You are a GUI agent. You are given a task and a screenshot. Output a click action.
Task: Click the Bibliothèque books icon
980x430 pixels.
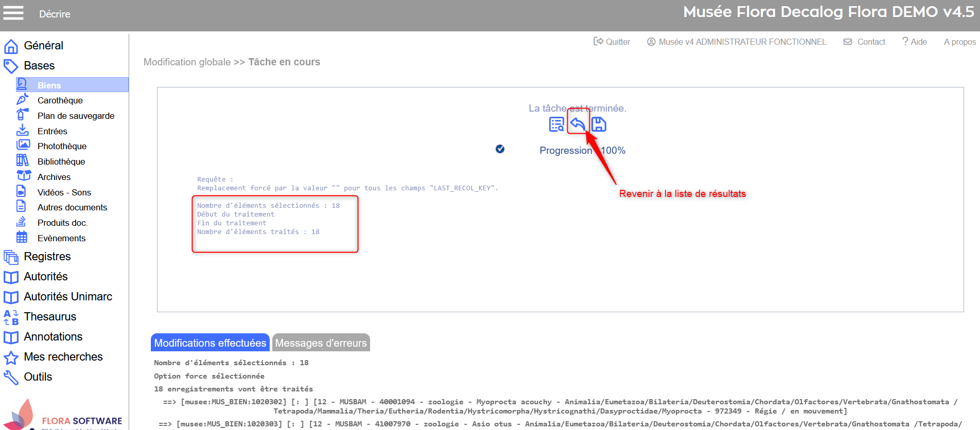click(22, 160)
